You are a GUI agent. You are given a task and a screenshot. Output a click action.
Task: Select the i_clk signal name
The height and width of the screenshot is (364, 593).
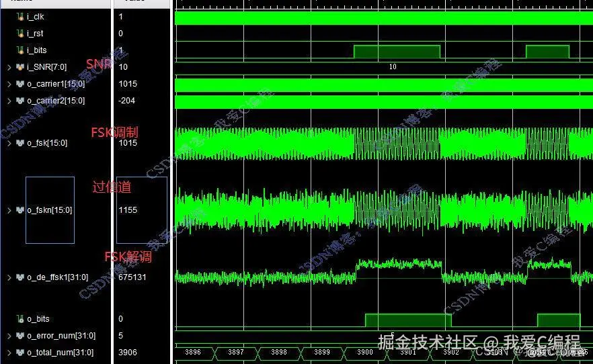tap(36, 17)
